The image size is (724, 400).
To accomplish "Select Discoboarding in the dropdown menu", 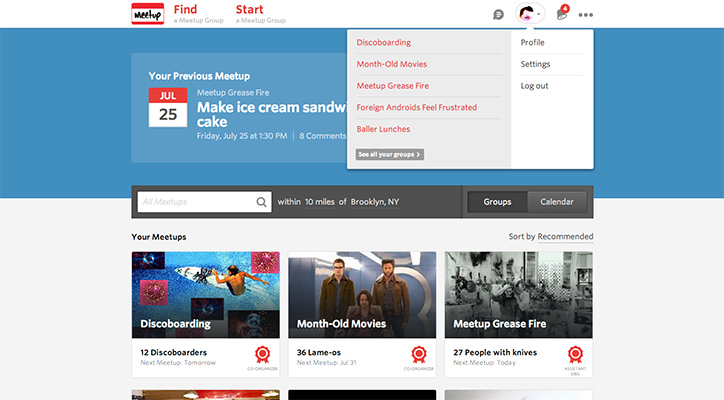I will 383,42.
